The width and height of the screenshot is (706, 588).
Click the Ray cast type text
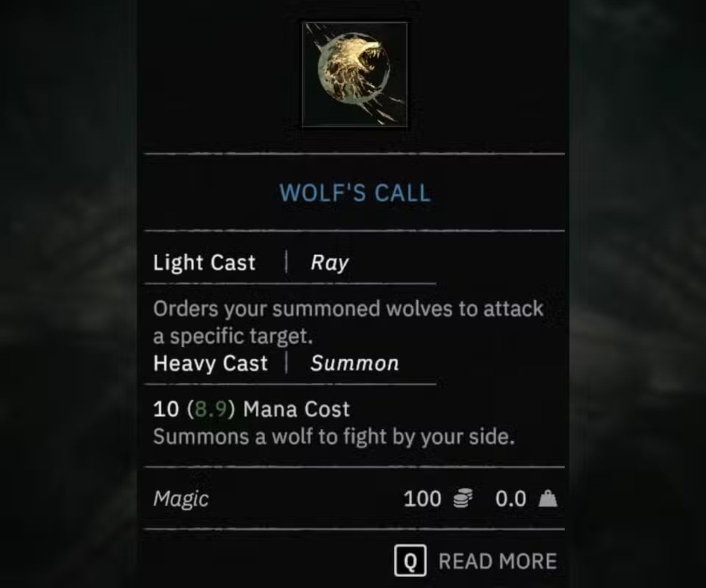click(330, 263)
